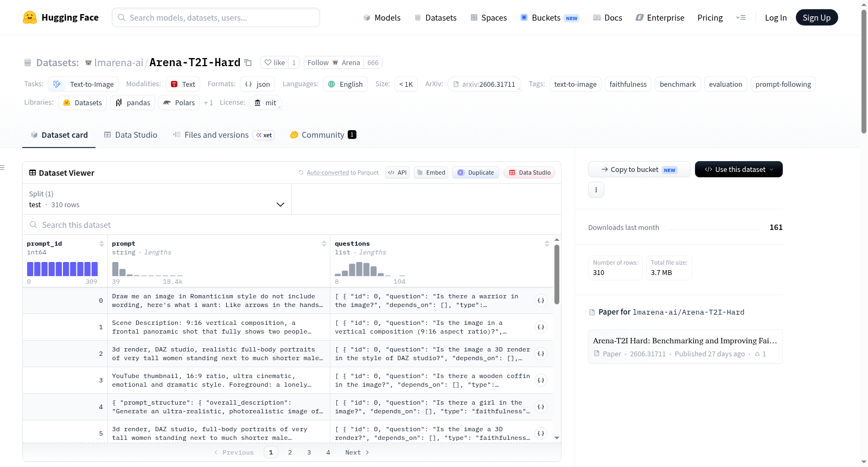Screen dimensions: 868x467
Task: Focus the search models, datasets, users field
Action: [x=216, y=17]
